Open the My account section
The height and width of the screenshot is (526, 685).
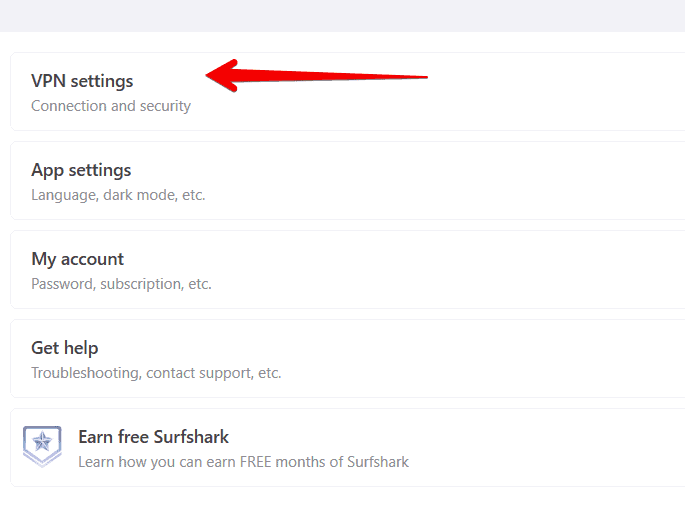tap(78, 259)
